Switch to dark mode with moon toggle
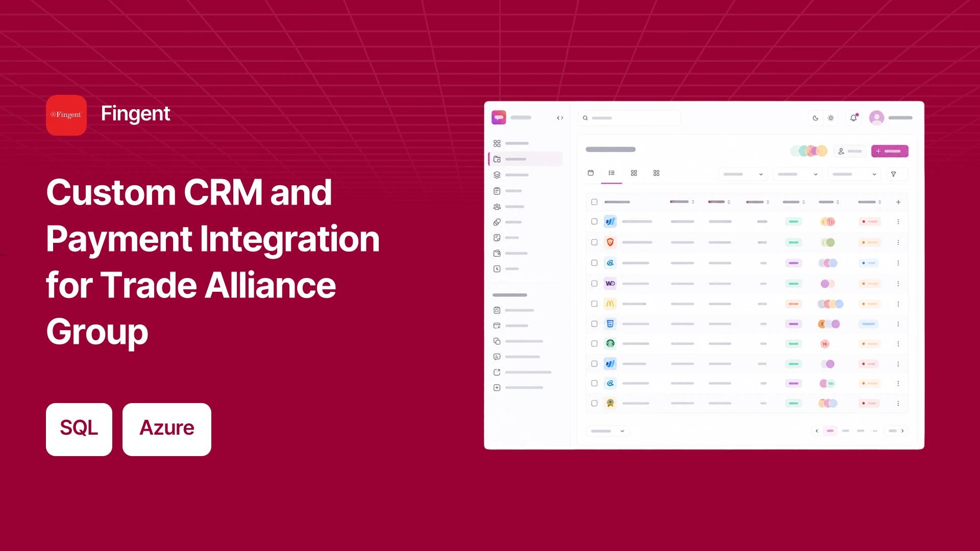 click(x=816, y=118)
